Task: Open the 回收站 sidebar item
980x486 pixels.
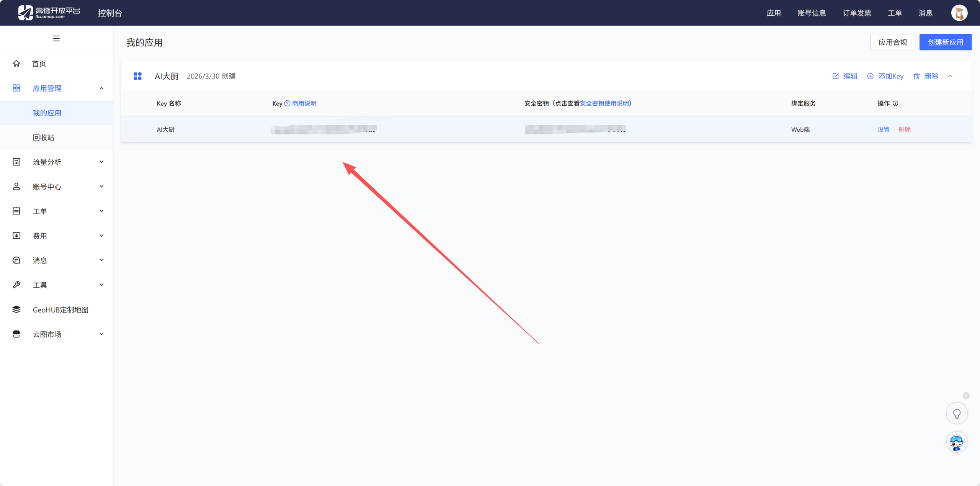Action: point(44,137)
